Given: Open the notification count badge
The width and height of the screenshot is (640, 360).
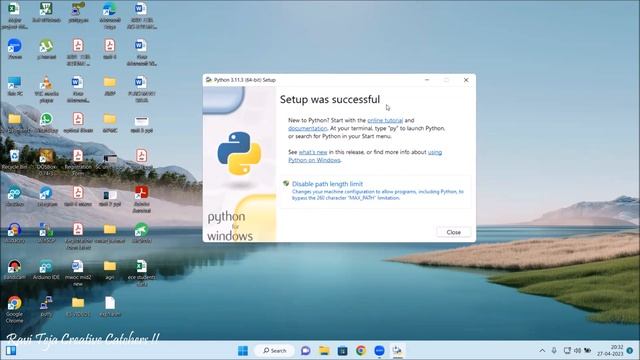Looking at the screenshot, I should (630, 351).
